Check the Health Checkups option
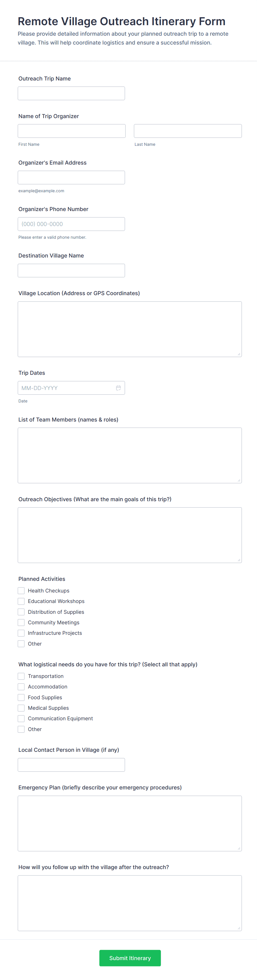Image resolution: width=257 pixels, height=980 pixels. click(x=21, y=591)
